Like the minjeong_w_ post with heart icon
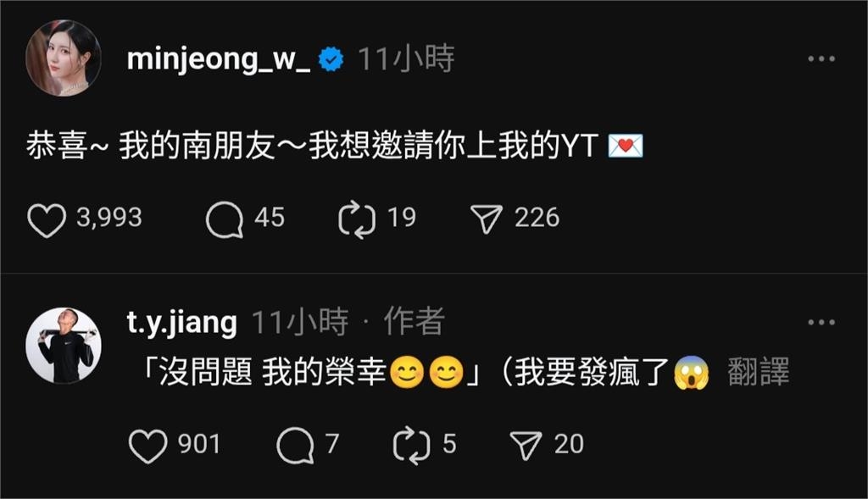This screenshot has height=499, width=868. click(x=47, y=219)
